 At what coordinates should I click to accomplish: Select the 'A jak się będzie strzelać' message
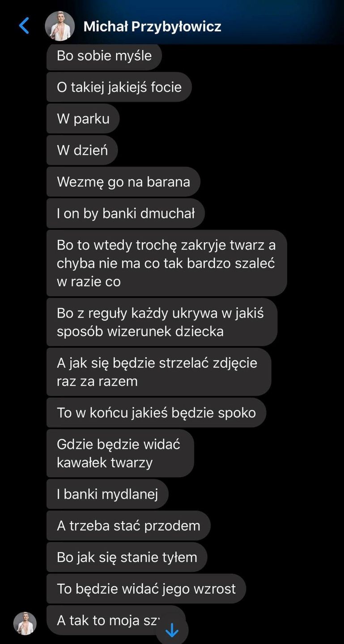[159, 372]
